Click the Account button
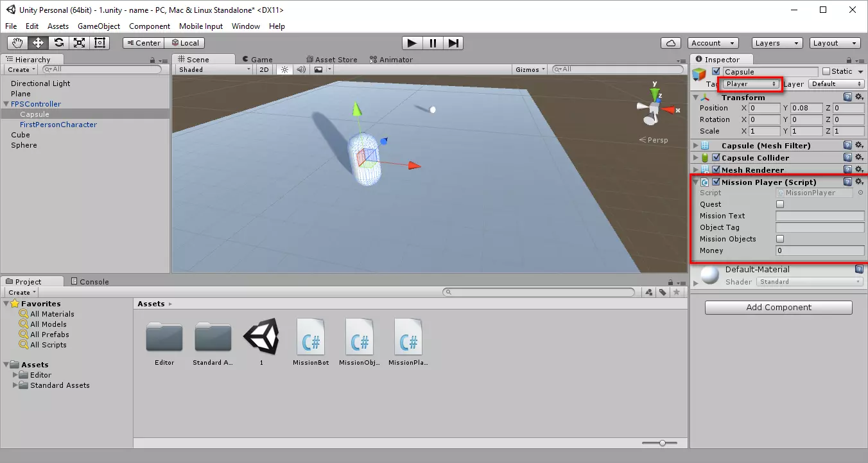 713,43
